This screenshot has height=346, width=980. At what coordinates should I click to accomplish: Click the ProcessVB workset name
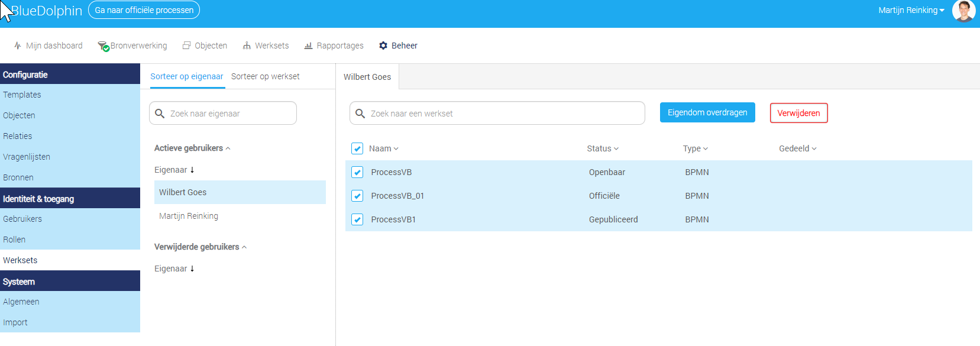coord(392,172)
